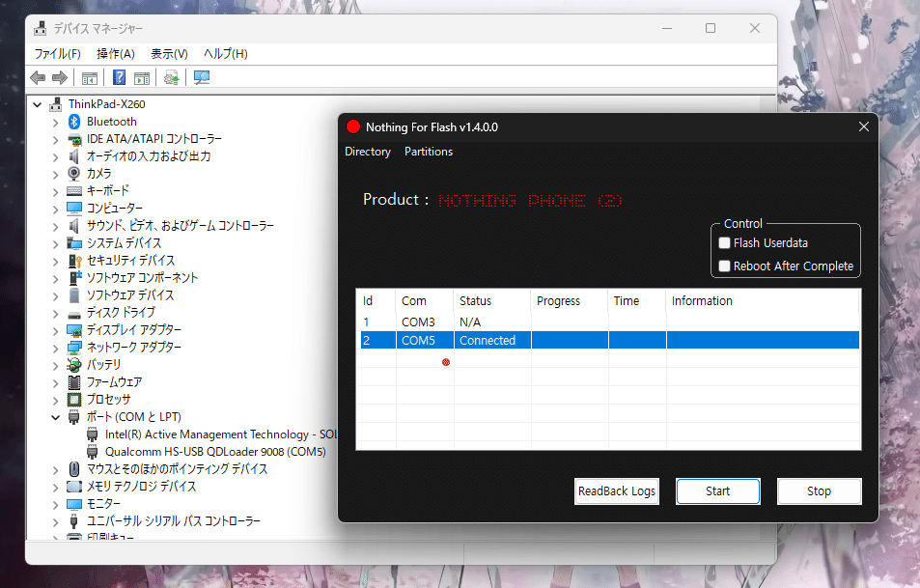Click the Forward navigation arrow icon

click(60, 78)
